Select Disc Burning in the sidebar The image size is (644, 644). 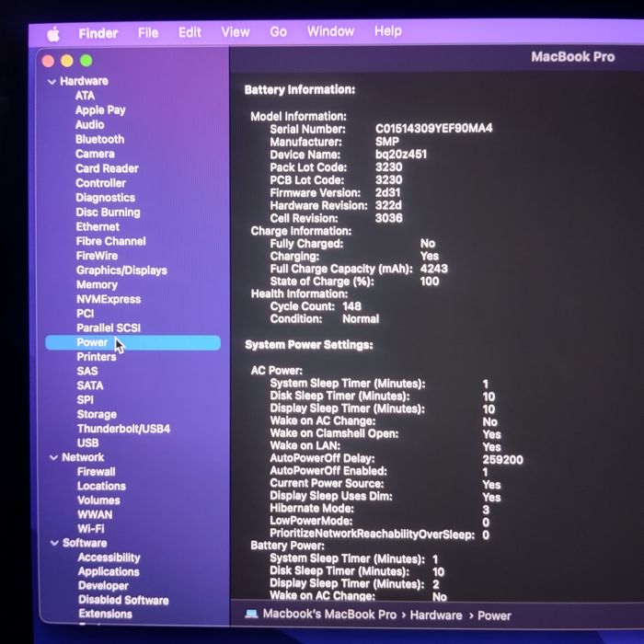108,213
